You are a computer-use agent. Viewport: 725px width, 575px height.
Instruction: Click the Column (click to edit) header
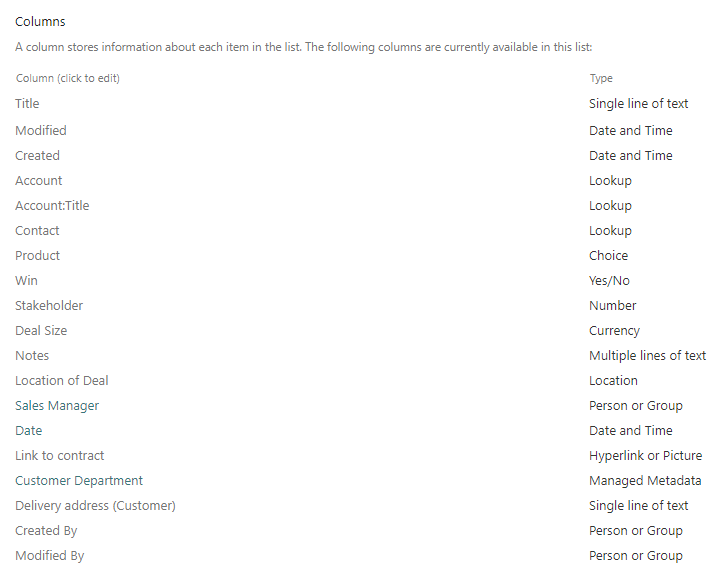point(67,78)
